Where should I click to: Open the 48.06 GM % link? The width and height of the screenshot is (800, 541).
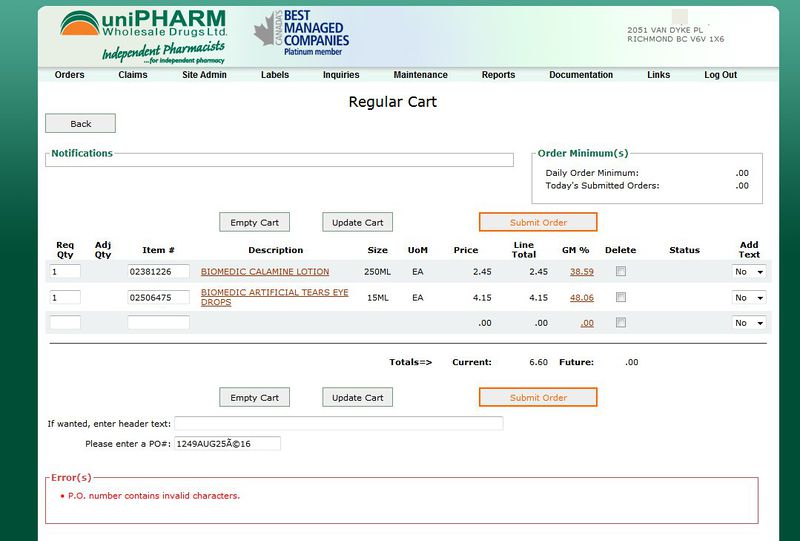coord(582,298)
